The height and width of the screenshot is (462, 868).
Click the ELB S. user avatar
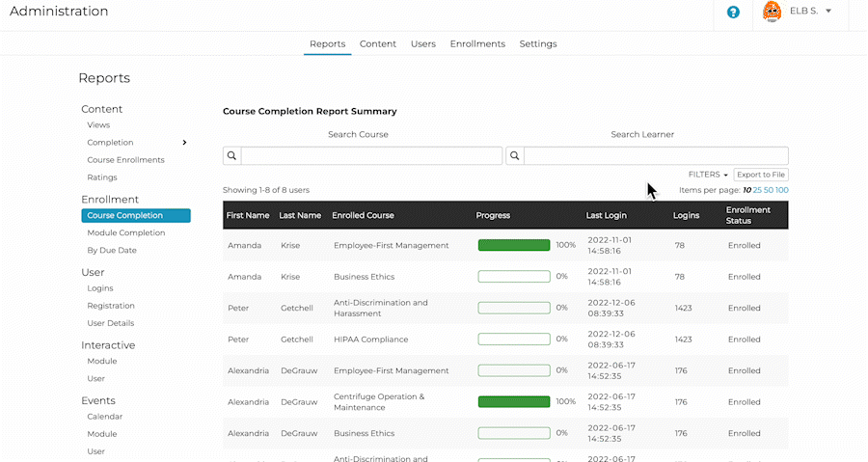pyautogui.click(x=772, y=12)
